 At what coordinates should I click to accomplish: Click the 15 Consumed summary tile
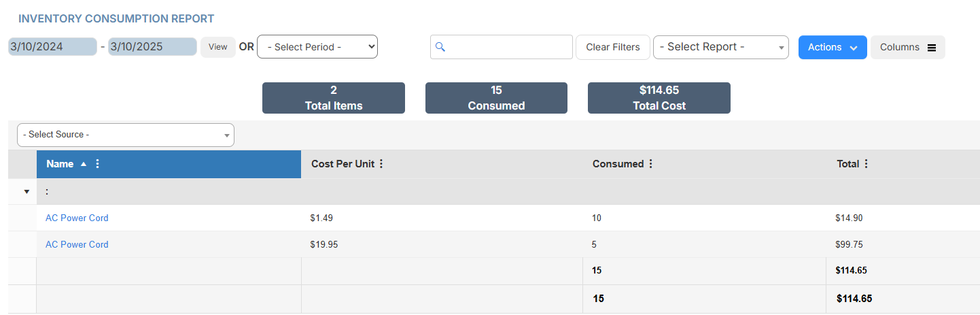pyautogui.click(x=496, y=98)
